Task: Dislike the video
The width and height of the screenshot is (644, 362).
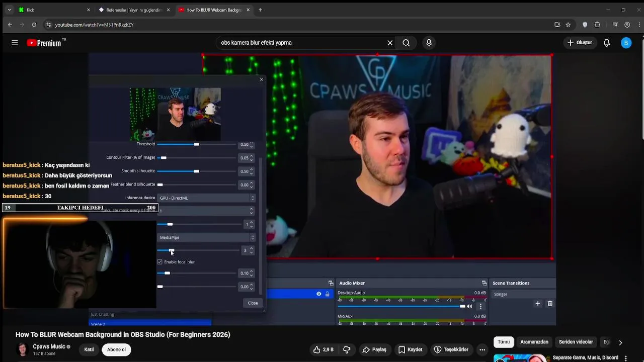Action: (x=347, y=349)
